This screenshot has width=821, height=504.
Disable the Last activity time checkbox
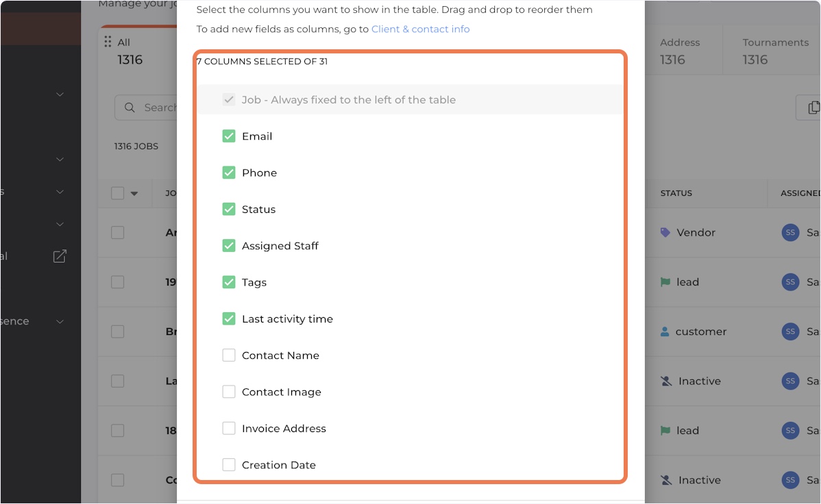tap(229, 318)
